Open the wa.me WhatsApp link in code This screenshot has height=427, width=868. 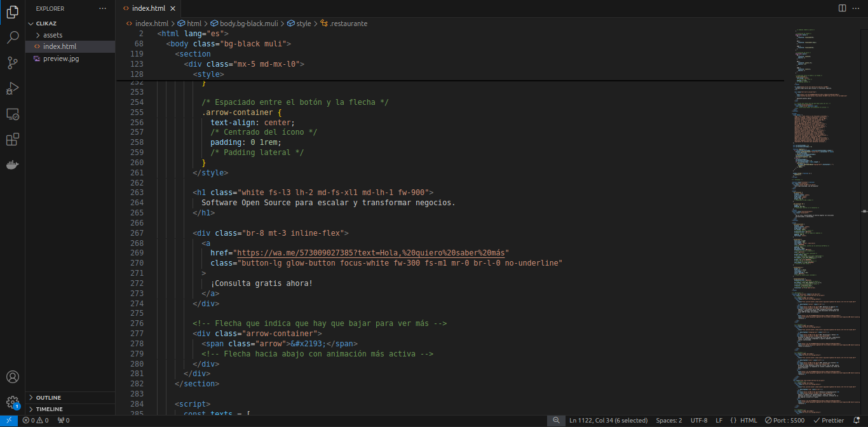pyautogui.click(x=371, y=253)
